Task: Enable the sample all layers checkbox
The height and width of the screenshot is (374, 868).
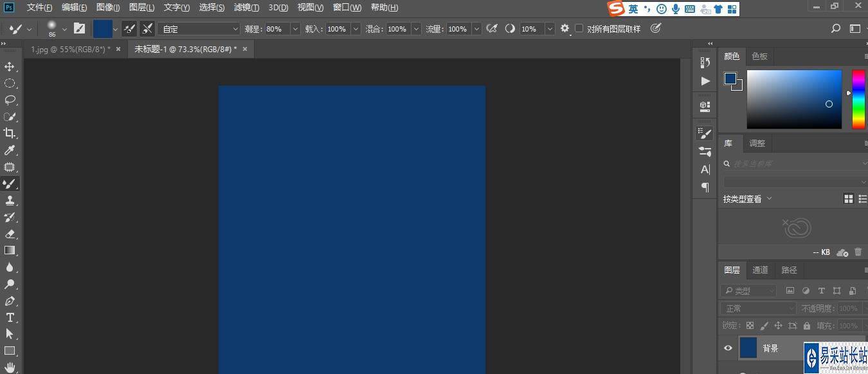Action: pos(579,29)
